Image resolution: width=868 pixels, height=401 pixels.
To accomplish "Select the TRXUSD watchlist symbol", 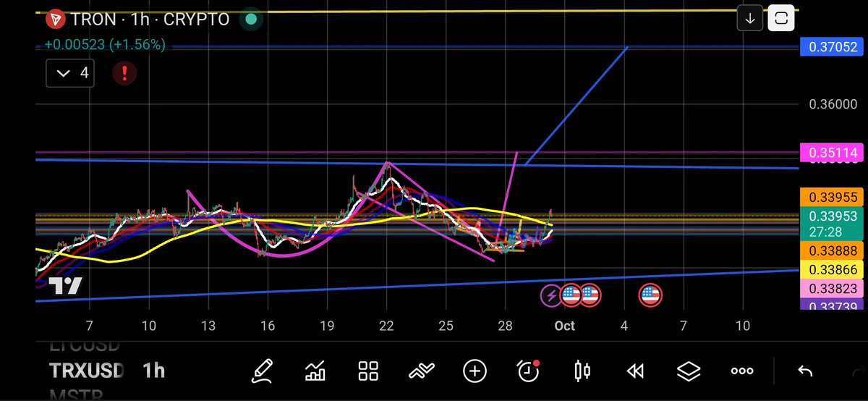I will pyautogui.click(x=87, y=371).
